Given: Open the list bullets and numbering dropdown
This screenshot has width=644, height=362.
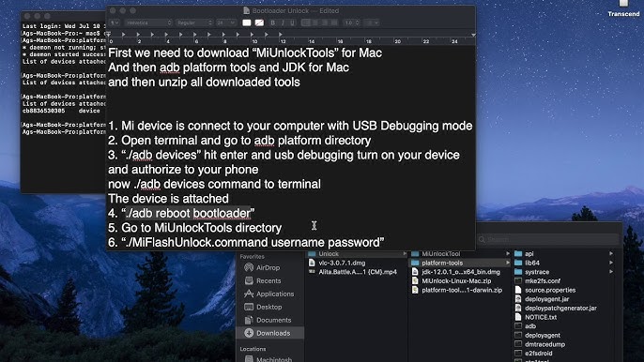Looking at the screenshot, I should click(x=372, y=23).
